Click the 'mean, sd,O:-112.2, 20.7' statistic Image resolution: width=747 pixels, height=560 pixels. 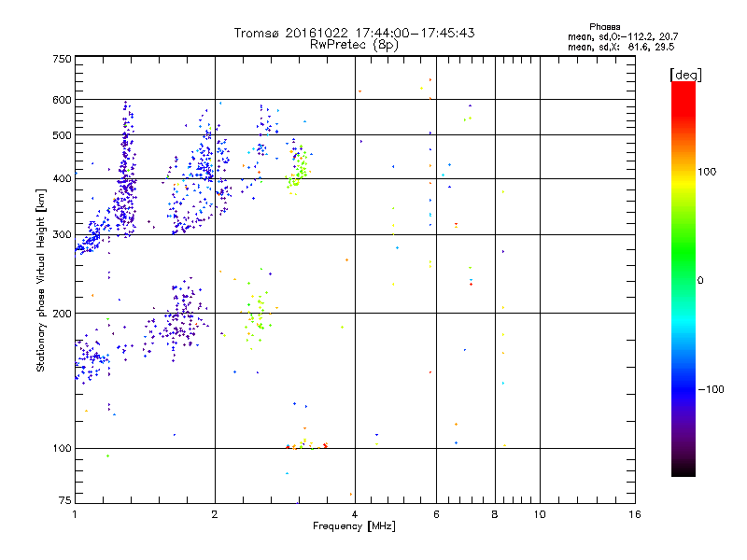coord(623,36)
